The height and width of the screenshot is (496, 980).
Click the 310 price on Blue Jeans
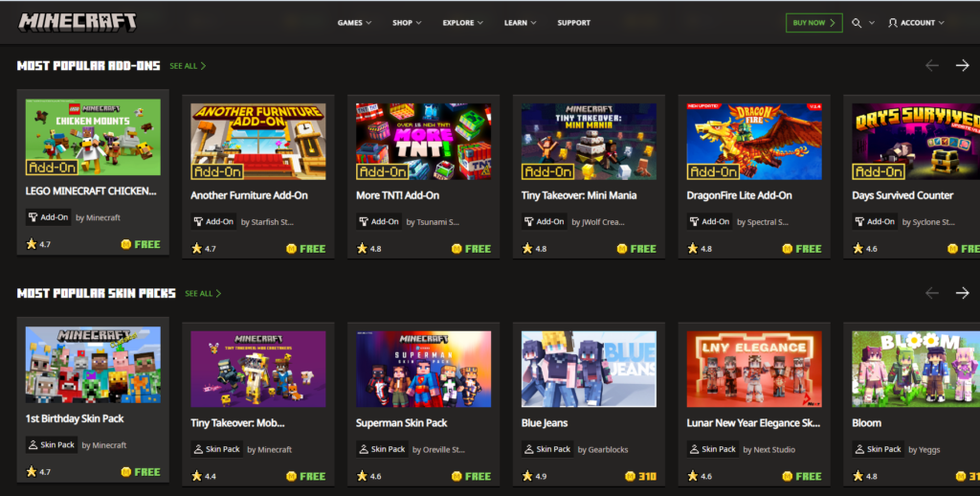click(x=648, y=477)
